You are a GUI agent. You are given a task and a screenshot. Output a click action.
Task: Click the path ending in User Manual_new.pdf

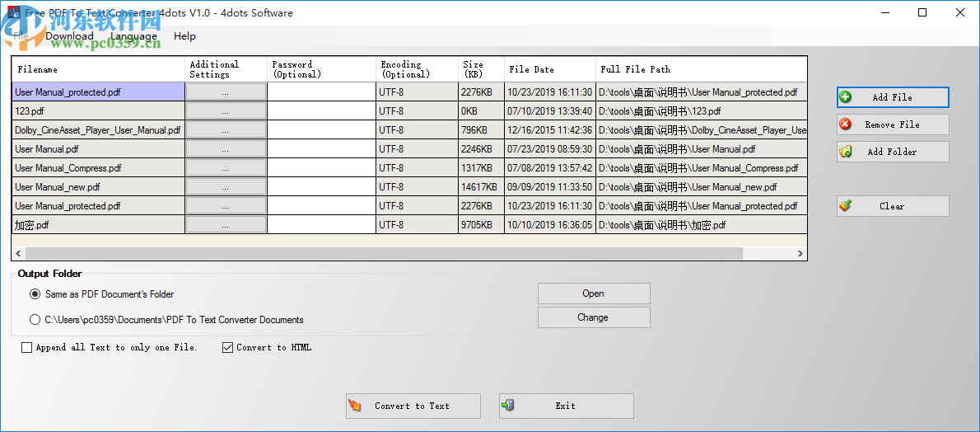pyautogui.click(x=702, y=186)
